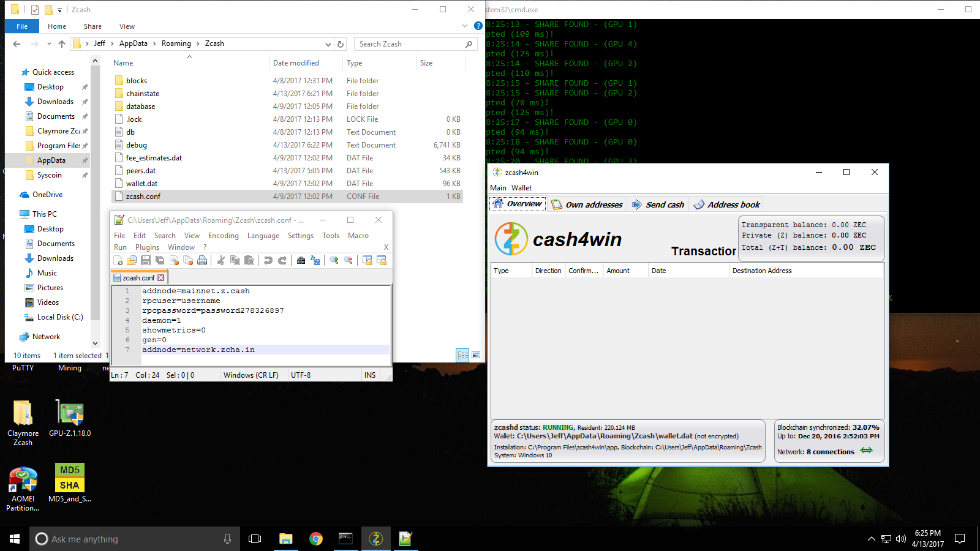
Task: Refresh the Zcash folder listing
Action: (341, 44)
